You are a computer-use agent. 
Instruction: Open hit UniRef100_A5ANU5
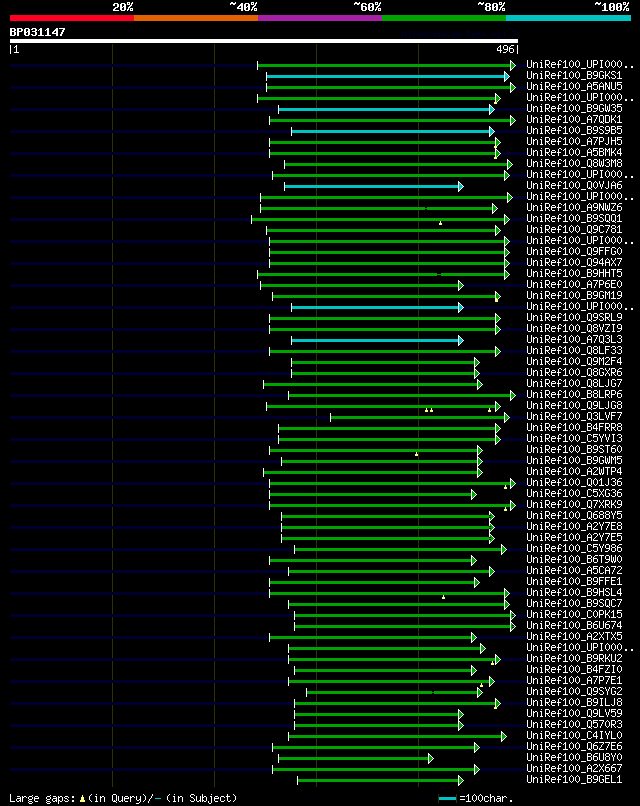click(x=574, y=86)
